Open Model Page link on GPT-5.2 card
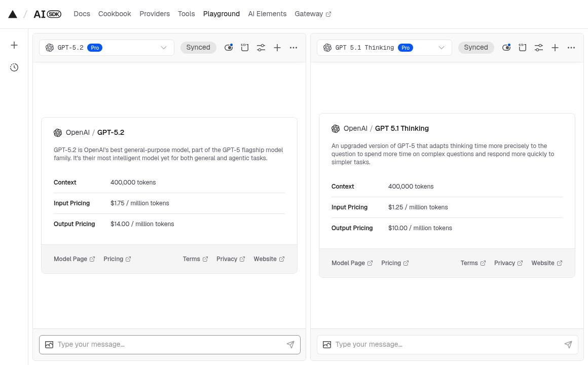Viewport: 588px width, 365px height. [74, 259]
